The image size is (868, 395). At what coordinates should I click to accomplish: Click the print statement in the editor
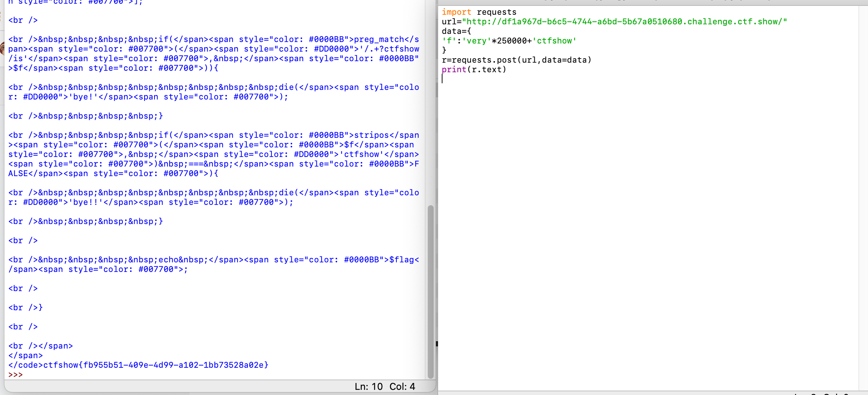(454, 69)
